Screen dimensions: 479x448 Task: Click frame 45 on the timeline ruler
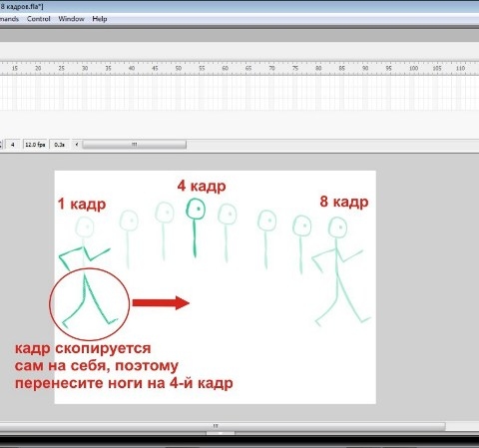[x=155, y=68]
